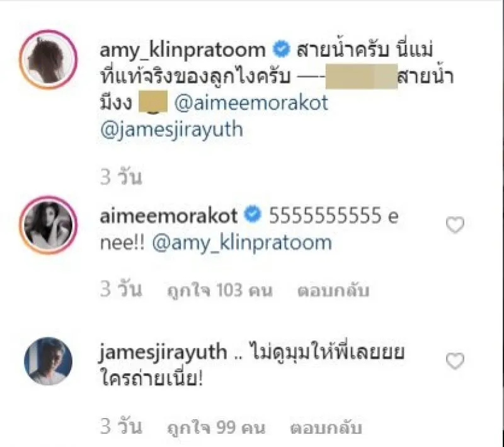Click the jamesjirayuth commenter username

point(163,353)
